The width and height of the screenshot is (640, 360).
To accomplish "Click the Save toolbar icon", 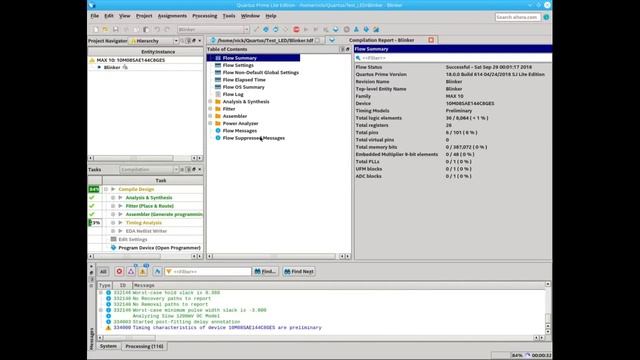I will pyautogui.click(x=116, y=29).
